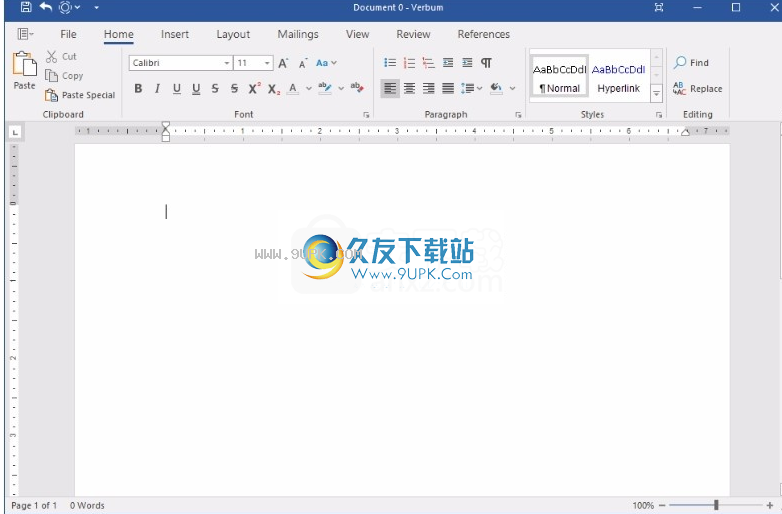The image size is (782, 514).
Task: Apply numbered list
Action: pos(409,63)
